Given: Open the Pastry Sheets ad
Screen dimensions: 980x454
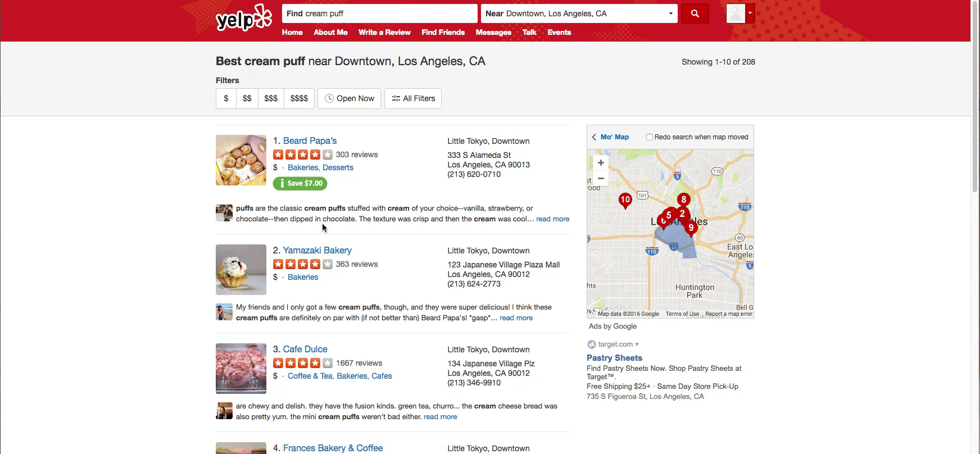Looking at the screenshot, I should [x=614, y=358].
